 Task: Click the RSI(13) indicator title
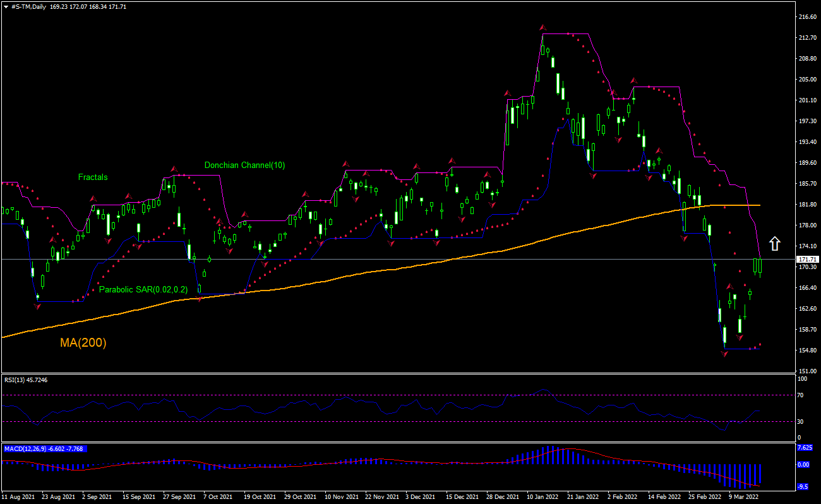(17, 380)
